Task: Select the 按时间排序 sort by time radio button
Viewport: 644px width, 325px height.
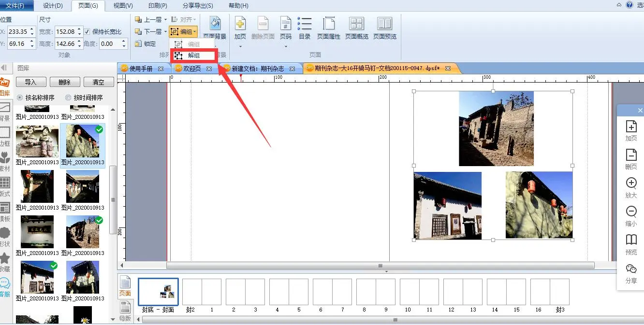Action: pos(68,98)
